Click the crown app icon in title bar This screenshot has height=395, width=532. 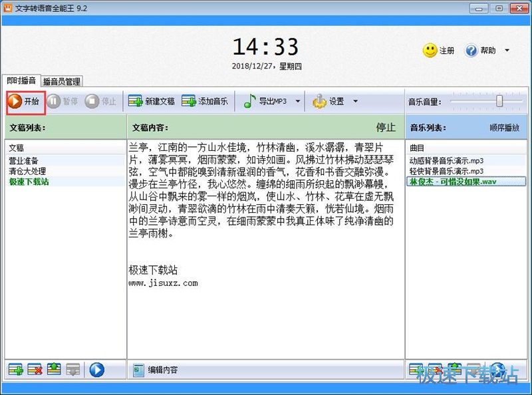click(8, 7)
